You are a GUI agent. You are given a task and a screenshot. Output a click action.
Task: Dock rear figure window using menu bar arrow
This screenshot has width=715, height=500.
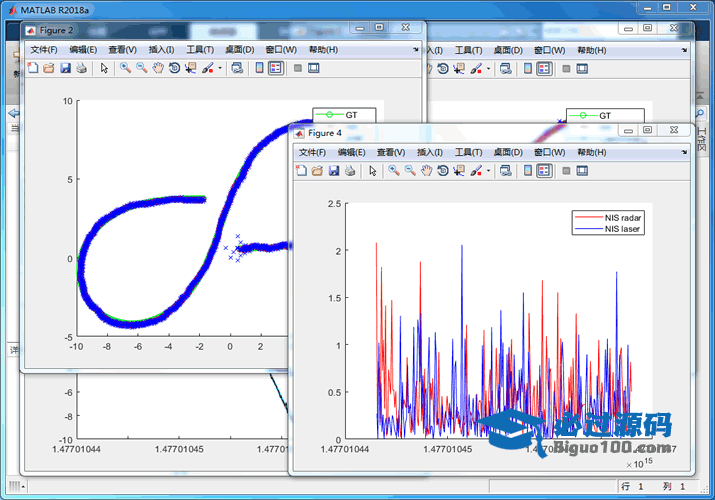[x=684, y=50]
